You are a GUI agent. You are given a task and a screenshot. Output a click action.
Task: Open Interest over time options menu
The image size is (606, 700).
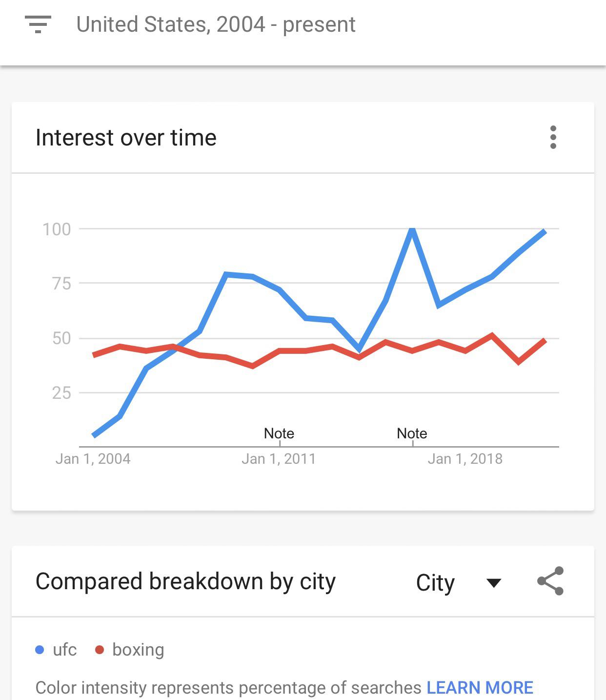coord(553,137)
